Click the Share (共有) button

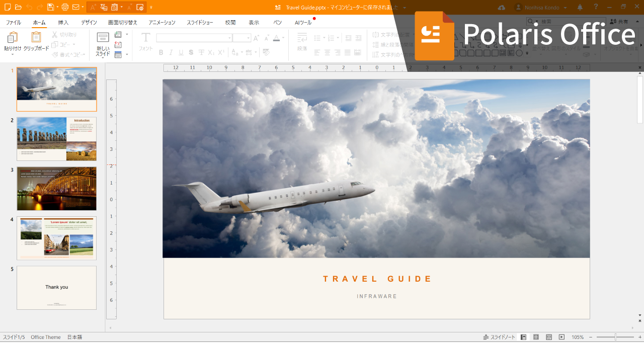(x=619, y=22)
